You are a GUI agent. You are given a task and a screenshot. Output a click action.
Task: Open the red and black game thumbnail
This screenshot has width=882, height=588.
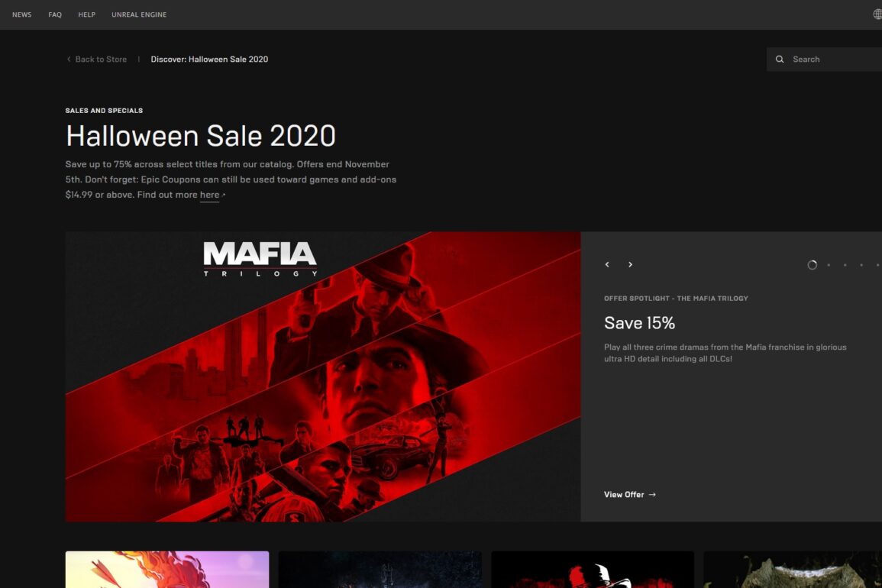point(593,570)
